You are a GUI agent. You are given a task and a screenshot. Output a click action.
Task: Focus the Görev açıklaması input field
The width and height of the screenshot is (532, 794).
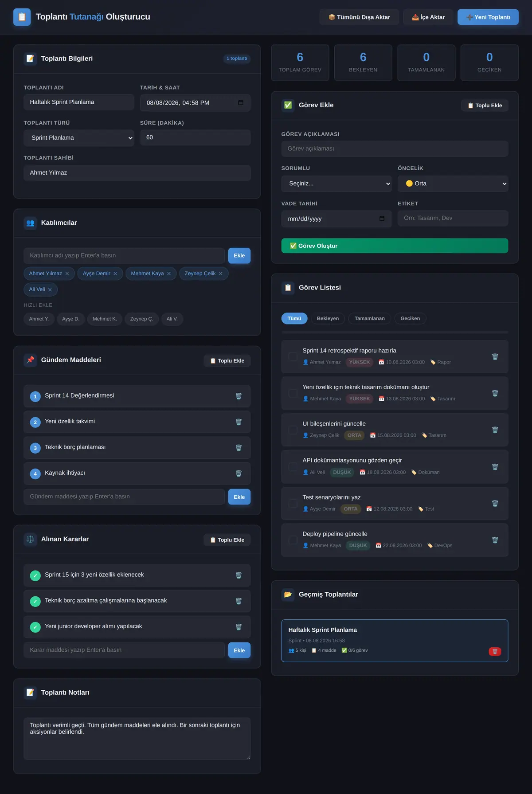[395, 149]
